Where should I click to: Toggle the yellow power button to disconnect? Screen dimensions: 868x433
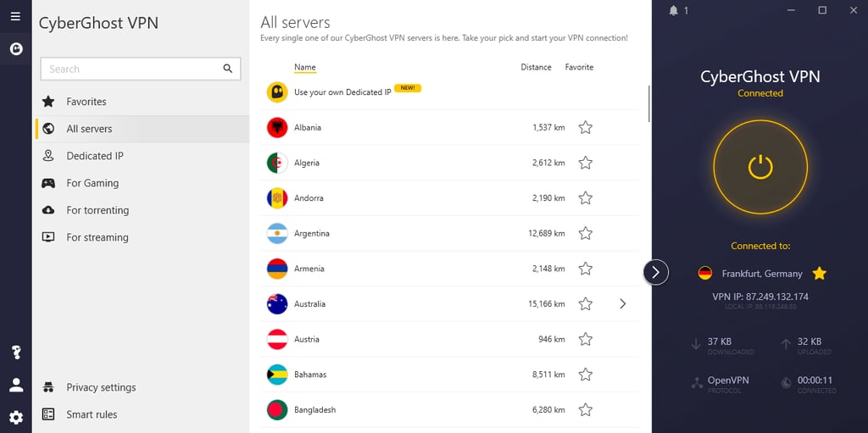coord(760,167)
